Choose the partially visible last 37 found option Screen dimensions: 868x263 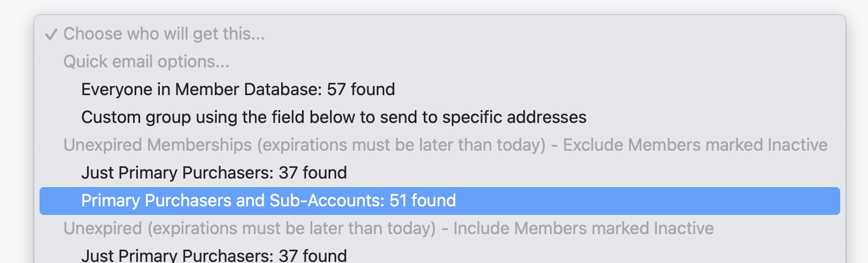click(x=214, y=255)
